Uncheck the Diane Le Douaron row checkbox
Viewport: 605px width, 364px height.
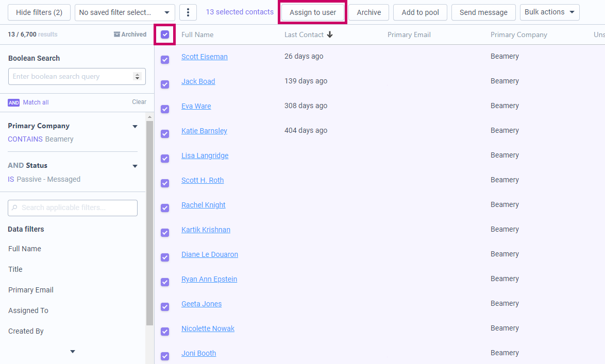[165, 257]
